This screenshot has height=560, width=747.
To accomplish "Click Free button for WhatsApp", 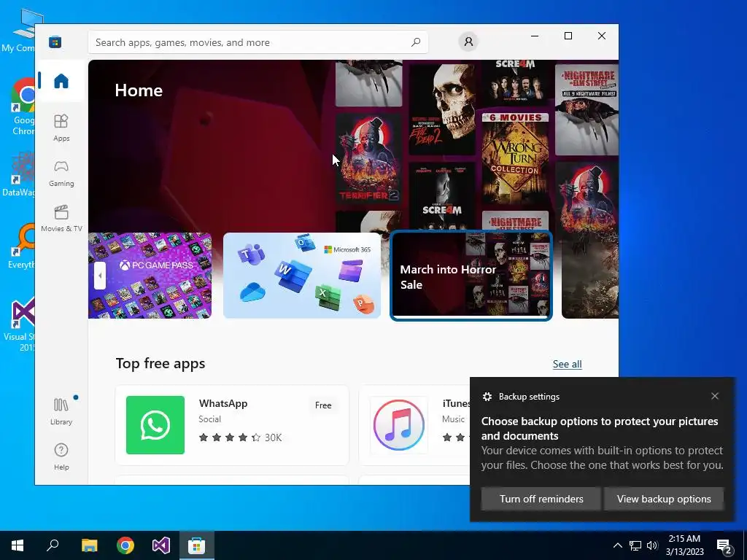I will pyautogui.click(x=323, y=405).
